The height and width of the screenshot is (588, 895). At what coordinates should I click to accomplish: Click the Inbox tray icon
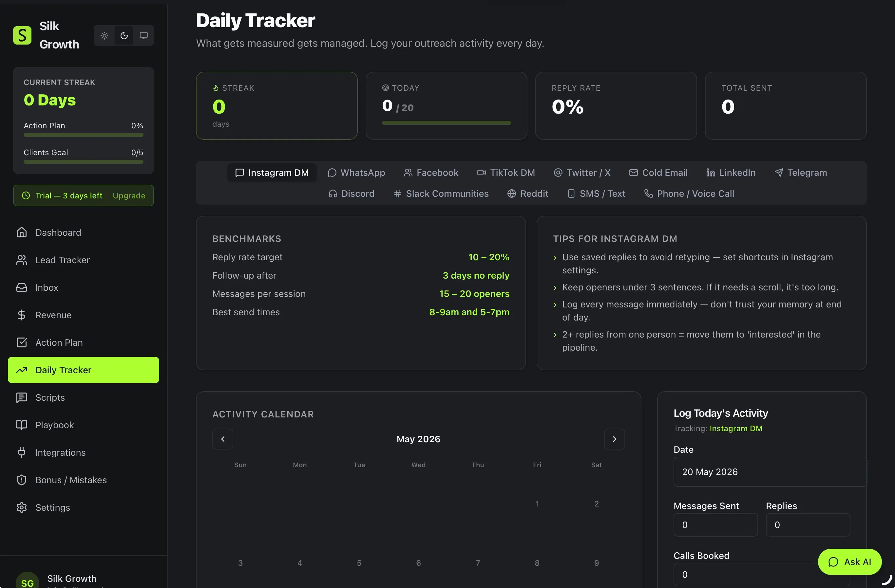pos(21,287)
